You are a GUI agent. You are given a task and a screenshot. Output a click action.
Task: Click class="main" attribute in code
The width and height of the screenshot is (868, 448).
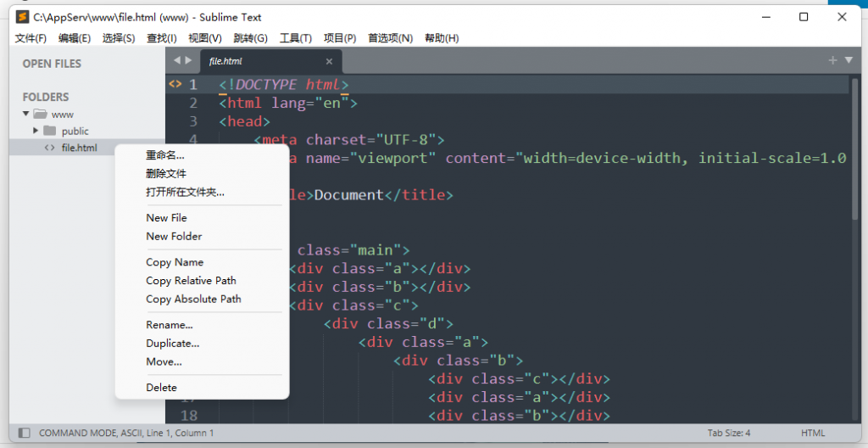(348, 250)
